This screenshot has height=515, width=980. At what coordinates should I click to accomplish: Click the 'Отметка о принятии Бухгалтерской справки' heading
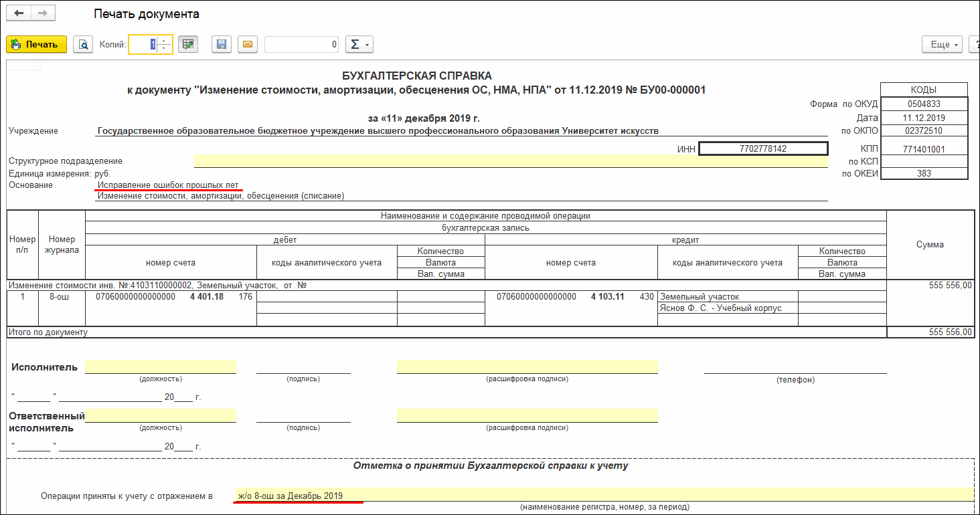[x=491, y=466]
